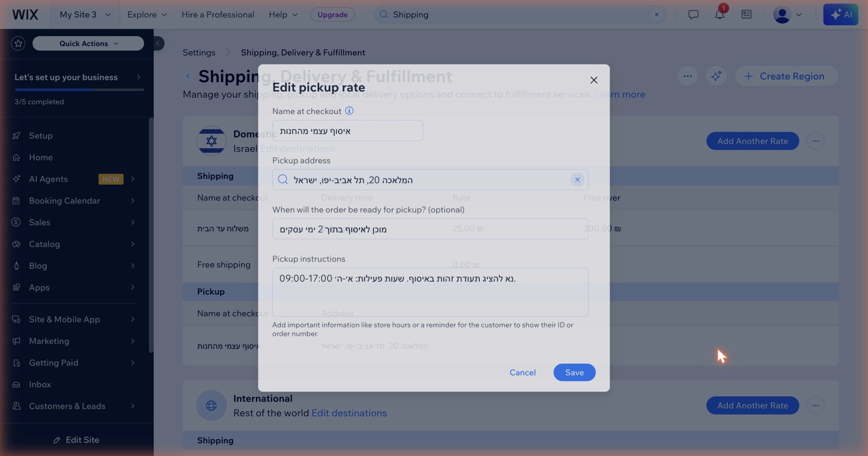
Task: Collapse the sidebar with the arrow button
Action: pyautogui.click(x=158, y=43)
